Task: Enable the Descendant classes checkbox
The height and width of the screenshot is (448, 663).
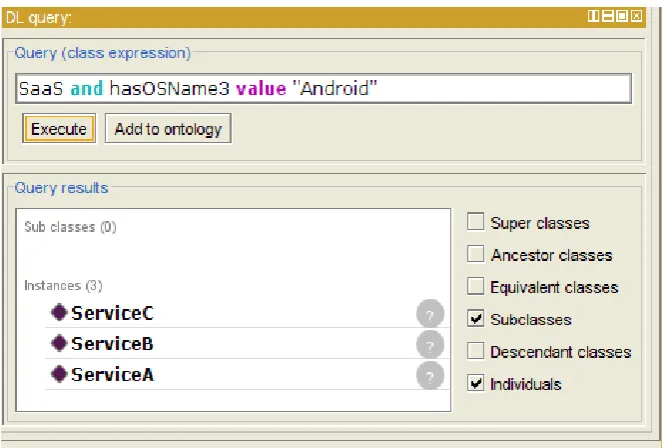Action: [x=475, y=351]
